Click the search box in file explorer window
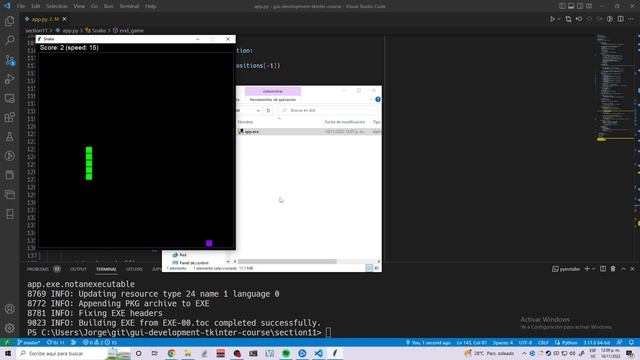Viewport: 640px width, 360px height. click(x=327, y=110)
